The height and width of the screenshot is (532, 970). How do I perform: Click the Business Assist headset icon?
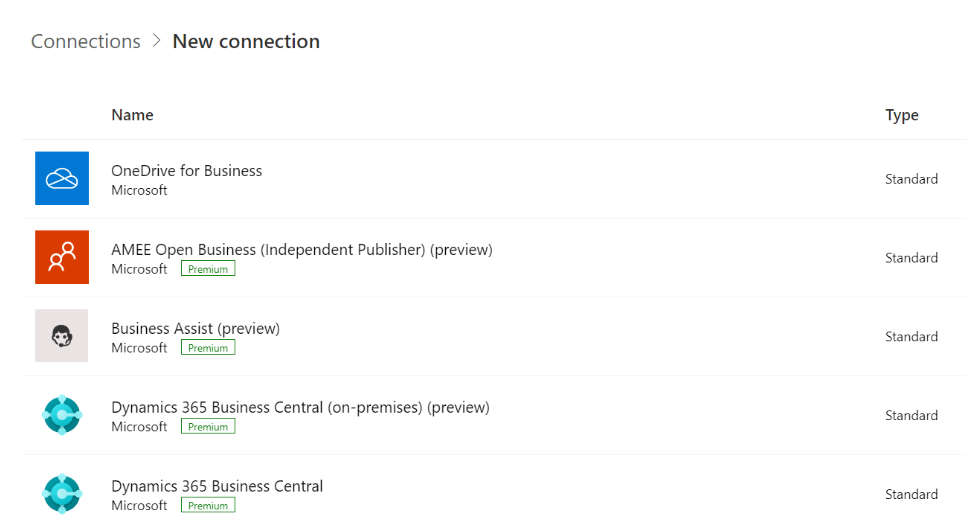coord(61,336)
